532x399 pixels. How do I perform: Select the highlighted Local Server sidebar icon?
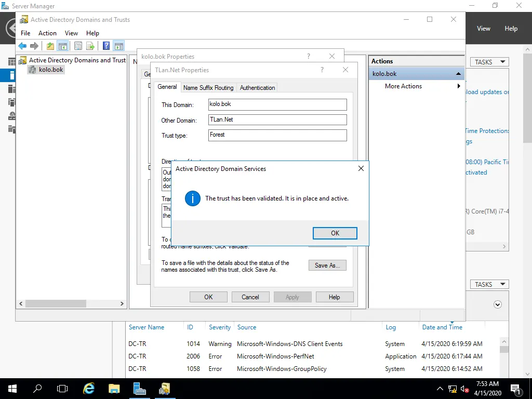11,75
